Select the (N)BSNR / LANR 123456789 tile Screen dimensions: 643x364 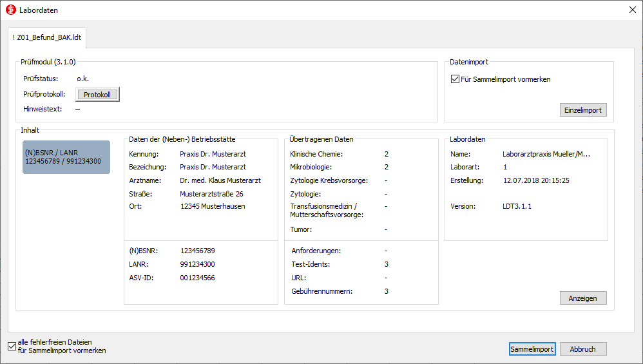66,157
